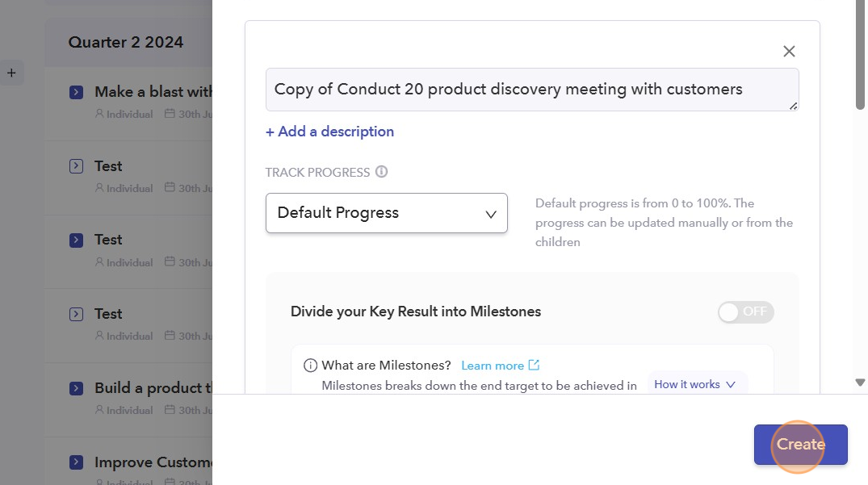Click the dialog scrollbar down arrow
Screen dimensions: 868x485
(x=860, y=383)
